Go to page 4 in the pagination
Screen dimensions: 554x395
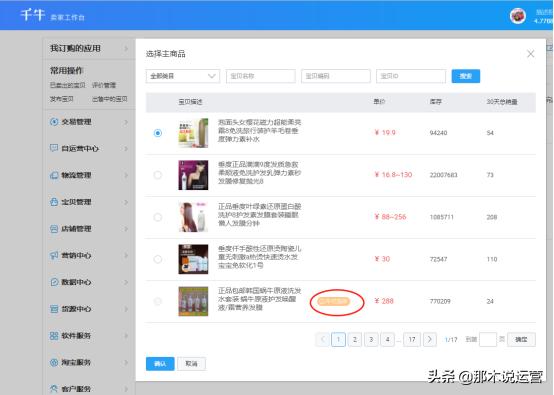(x=388, y=340)
